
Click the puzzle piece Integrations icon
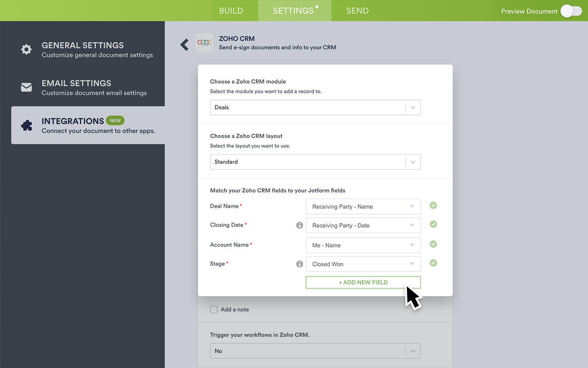[26, 125]
